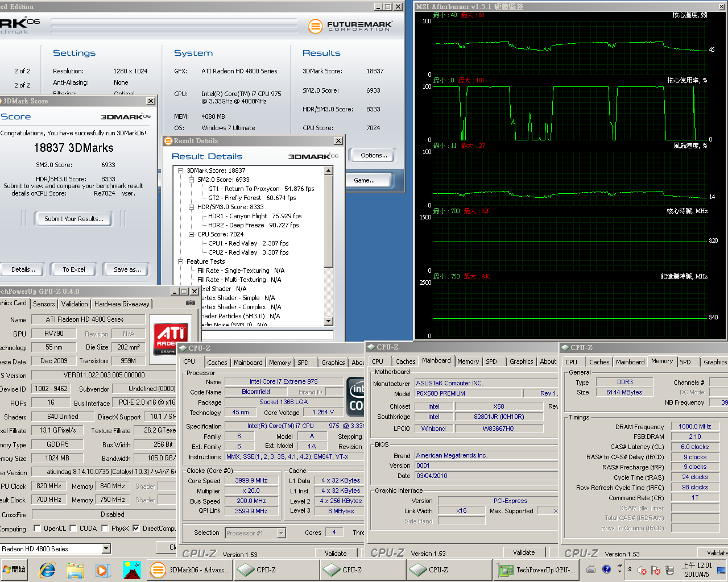Select GT1 - Return To Proxycon row
The width and height of the screenshot is (728, 582).
coord(261,189)
